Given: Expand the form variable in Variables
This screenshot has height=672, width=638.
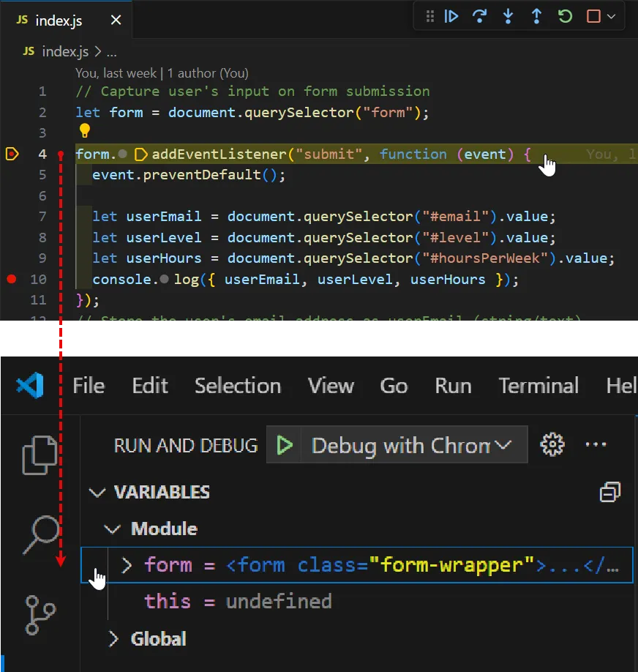Looking at the screenshot, I should click(x=126, y=564).
